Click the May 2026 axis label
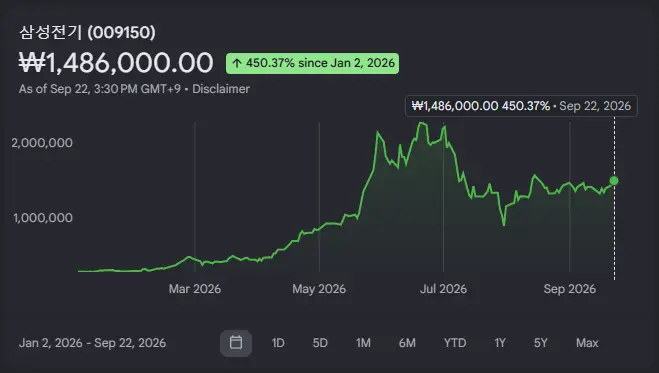 (319, 289)
